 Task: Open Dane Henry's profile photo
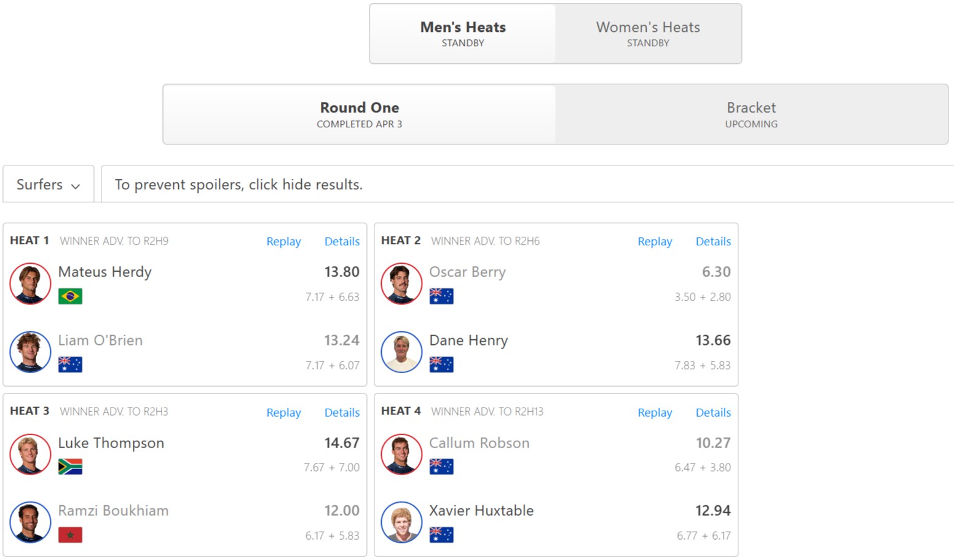pyautogui.click(x=401, y=352)
